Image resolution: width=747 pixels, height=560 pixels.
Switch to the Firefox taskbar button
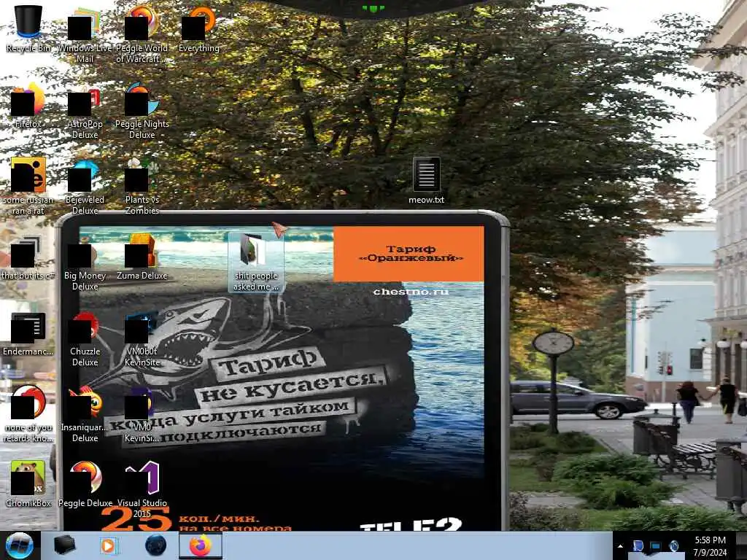(201, 545)
